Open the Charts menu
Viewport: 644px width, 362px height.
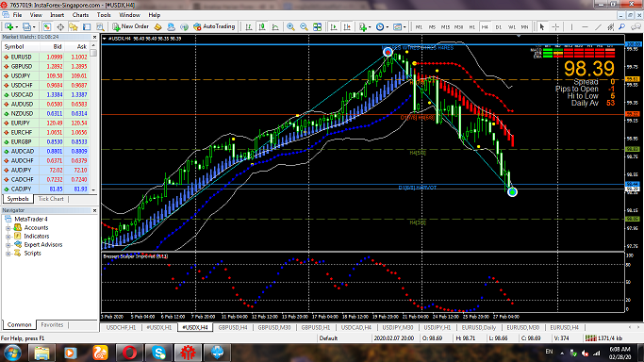point(80,15)
